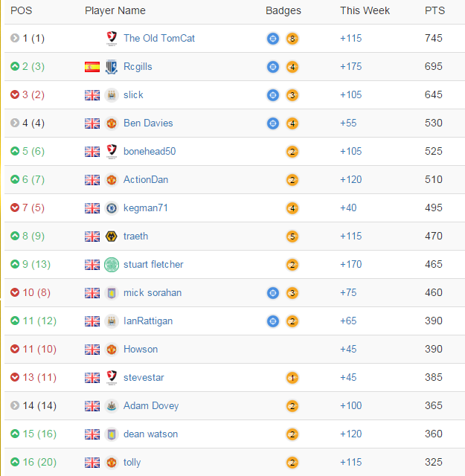Open bonehead50's profile

150,151
